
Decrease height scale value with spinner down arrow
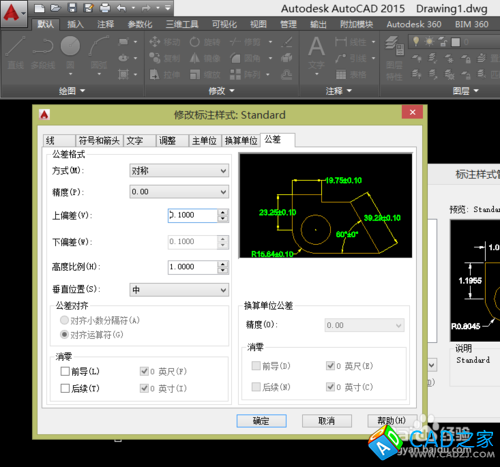(223, 270)
